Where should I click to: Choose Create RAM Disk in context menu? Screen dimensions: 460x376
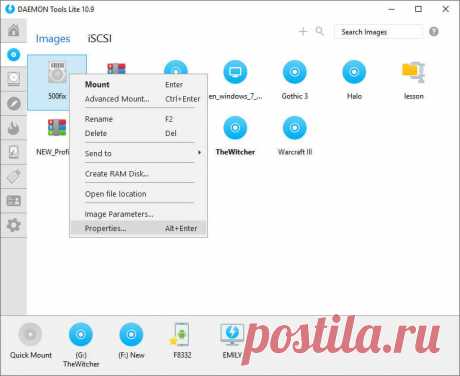point(139,174)
